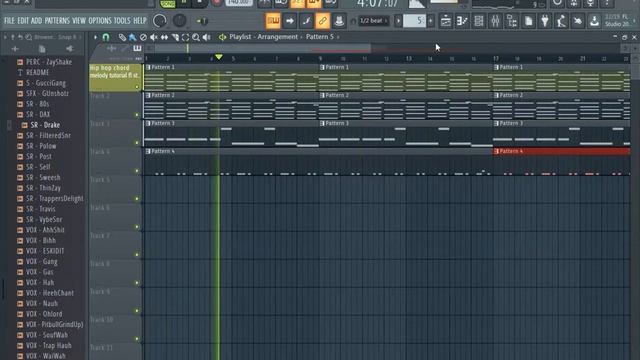Click the icon left of download button

click(578, 21)
